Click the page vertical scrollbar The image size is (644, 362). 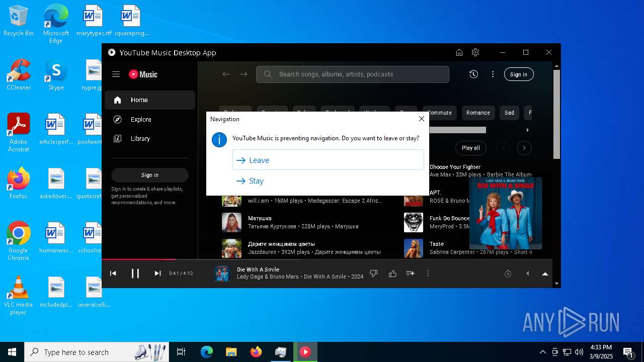tap(556, 114)
